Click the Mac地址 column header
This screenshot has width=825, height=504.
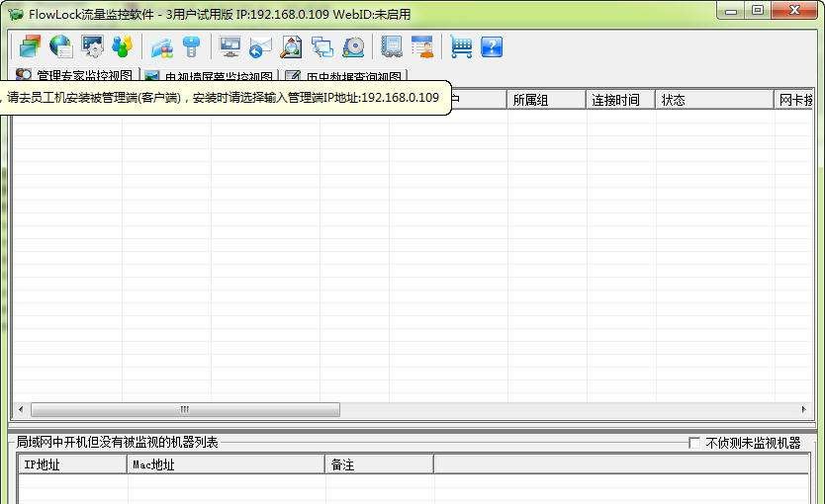[x=227, y=464]
